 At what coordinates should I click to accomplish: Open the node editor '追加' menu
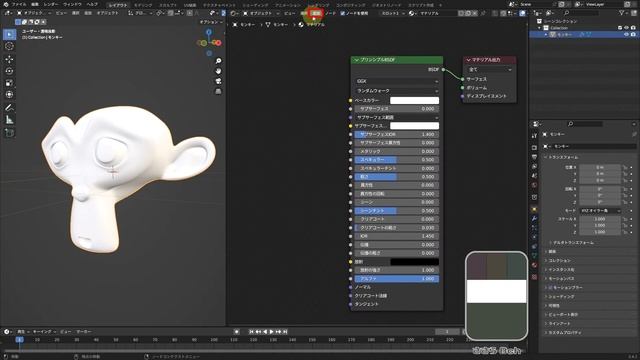coord(316,13)
